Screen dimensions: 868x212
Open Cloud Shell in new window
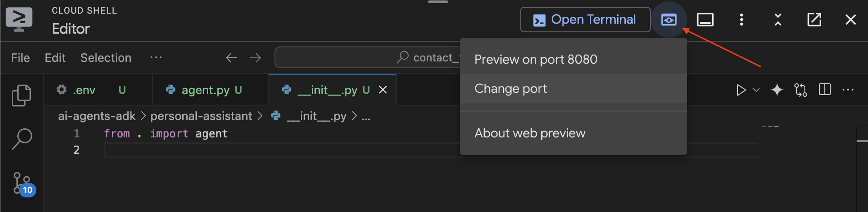(x=814, y=20)
